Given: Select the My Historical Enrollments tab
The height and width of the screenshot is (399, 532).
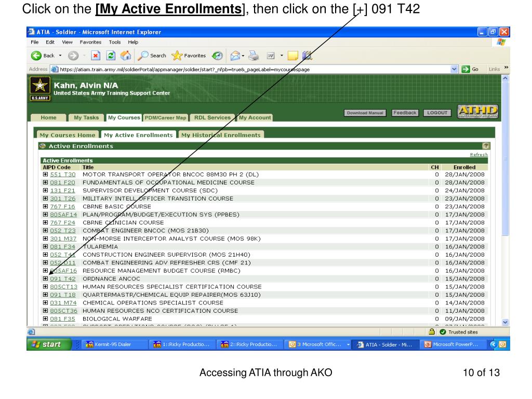Looking at the screenshot, I should (221, 135).
